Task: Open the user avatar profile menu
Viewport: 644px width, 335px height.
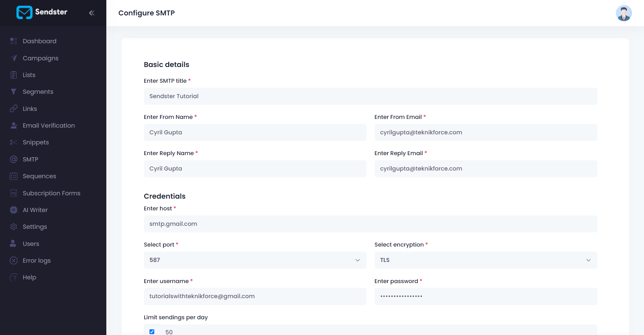Action: pyautogui.click(x=624, y=13)
